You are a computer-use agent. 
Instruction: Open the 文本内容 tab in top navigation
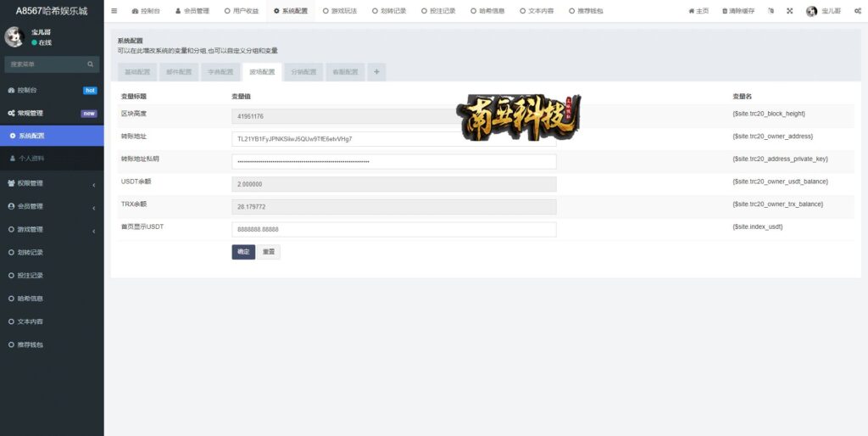pos(537,11)
